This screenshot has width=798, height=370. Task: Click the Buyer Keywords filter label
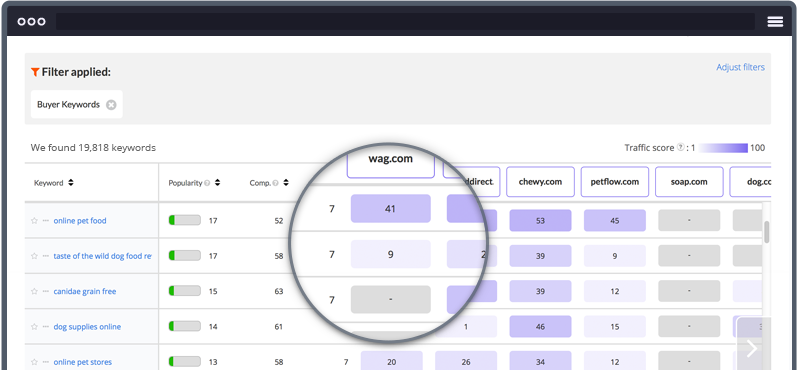68,105
